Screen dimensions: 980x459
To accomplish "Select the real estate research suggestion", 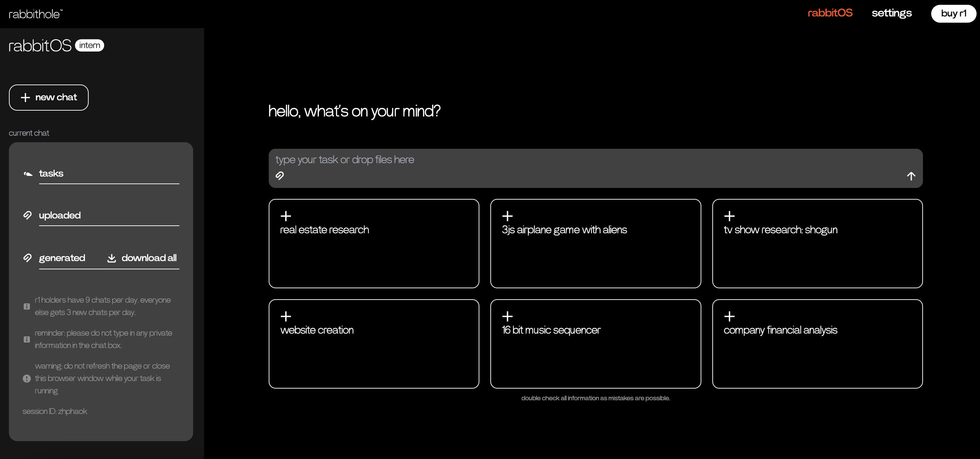I will tap(374, 243).
